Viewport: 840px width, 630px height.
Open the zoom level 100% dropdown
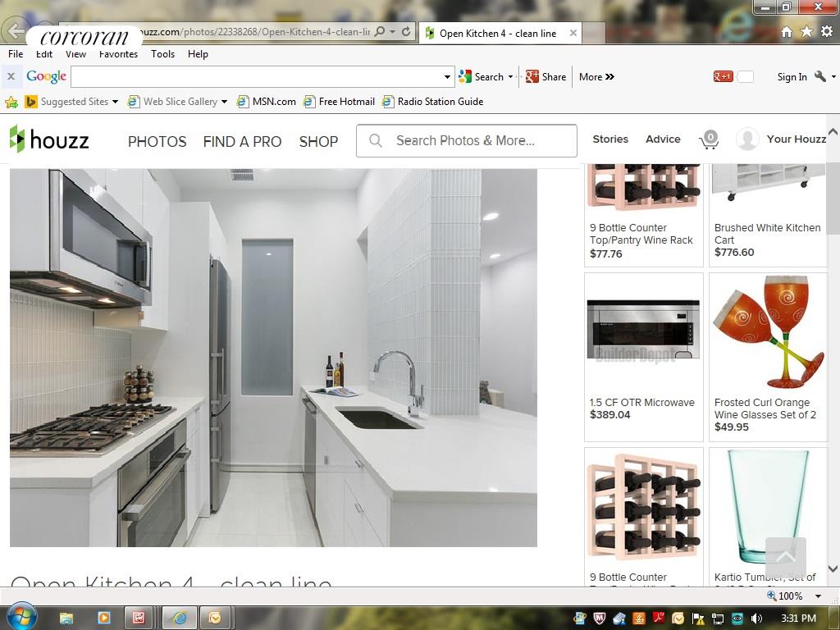(x=818, y=596)
